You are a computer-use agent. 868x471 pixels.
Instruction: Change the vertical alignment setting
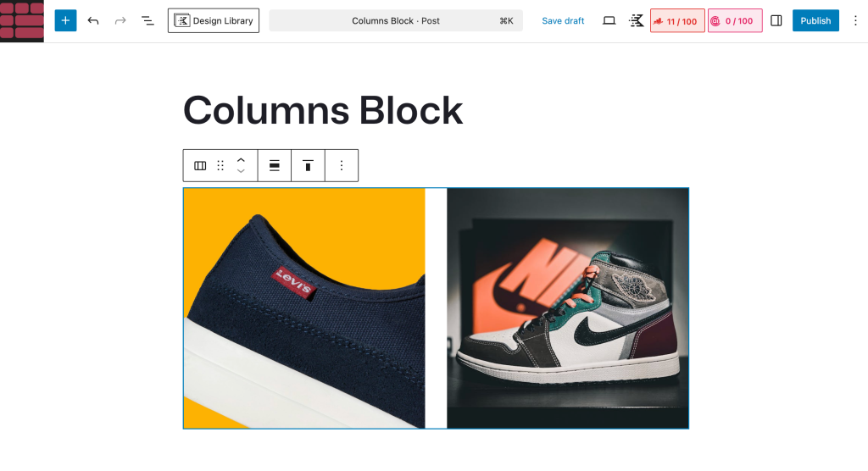(308, 166)
